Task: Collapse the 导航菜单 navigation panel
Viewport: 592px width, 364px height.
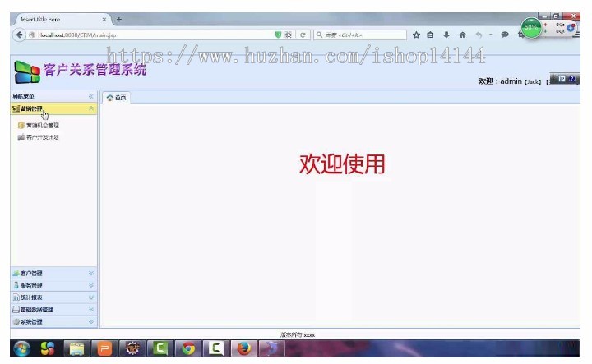Action: pyautogui.click(x=91, y=97)
